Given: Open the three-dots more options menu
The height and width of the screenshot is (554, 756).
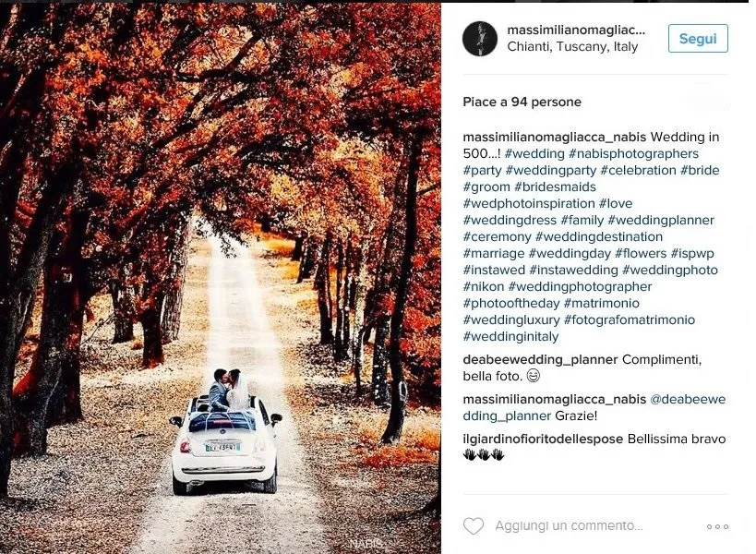Looking at the screenshot, I should [717, 526].
